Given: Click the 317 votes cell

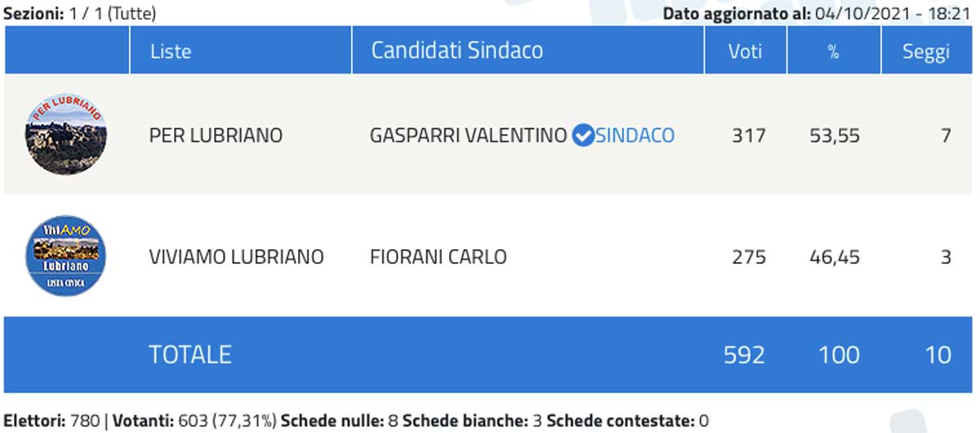Looking at the screenshot, I should click(749, 136).
